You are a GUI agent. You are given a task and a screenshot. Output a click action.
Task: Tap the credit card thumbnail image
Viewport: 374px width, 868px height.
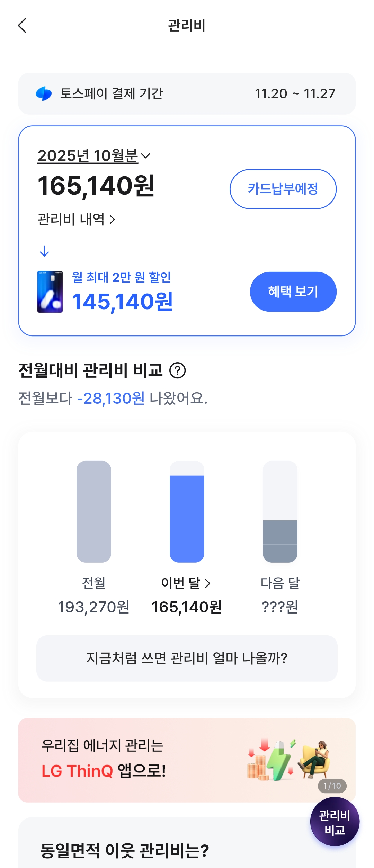click(50, 292)
